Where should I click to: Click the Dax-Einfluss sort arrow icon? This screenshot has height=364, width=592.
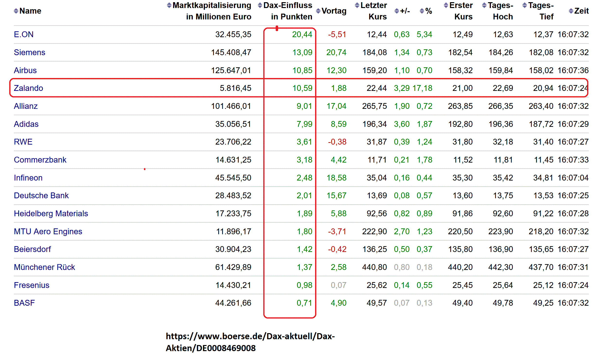point(260,5)
